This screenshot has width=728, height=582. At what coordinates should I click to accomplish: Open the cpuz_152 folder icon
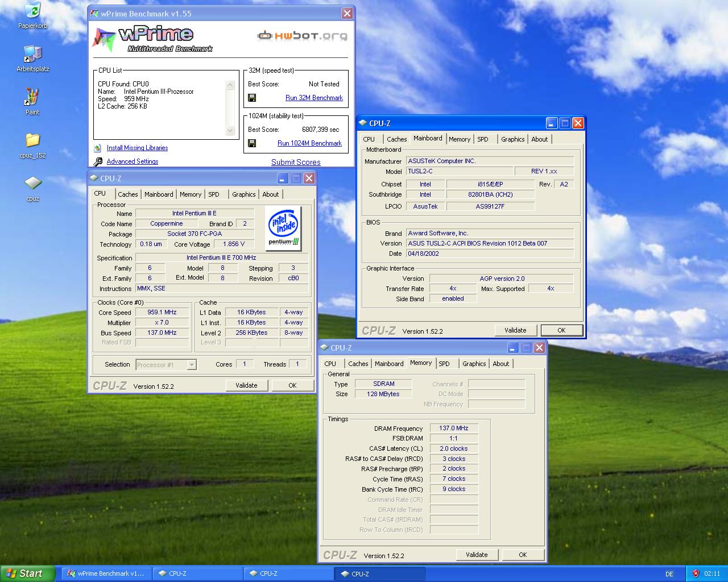(32, 140)
